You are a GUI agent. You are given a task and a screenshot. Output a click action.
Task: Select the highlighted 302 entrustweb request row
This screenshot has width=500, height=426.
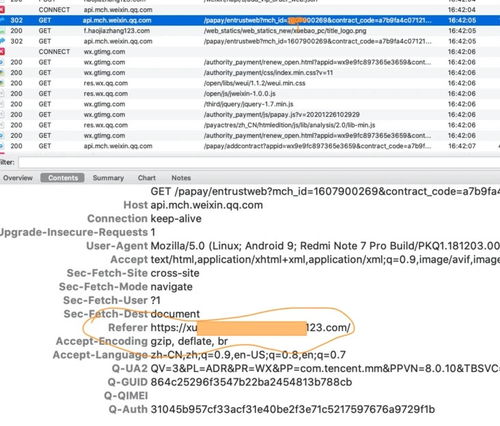point(250,20)
